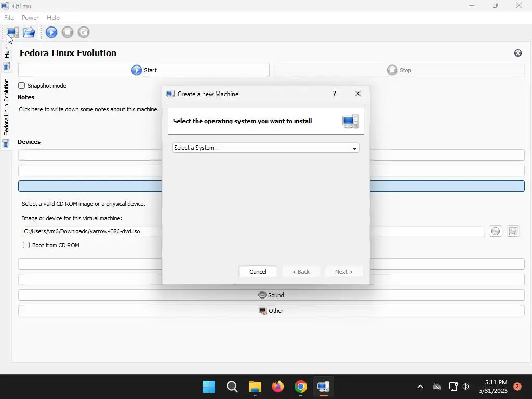The width and height of the screenshot is (532, 399).
Task: Open the Help menu
Action: click(53, 17)
